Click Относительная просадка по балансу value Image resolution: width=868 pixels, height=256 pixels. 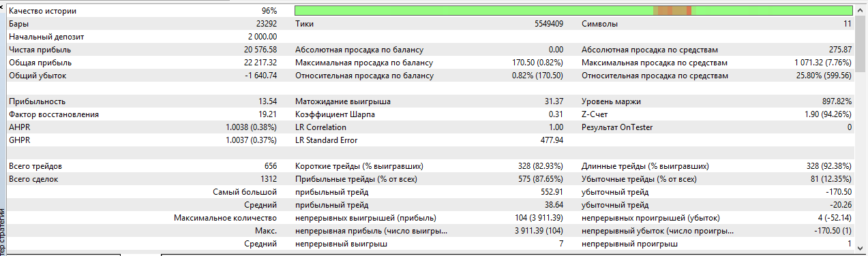click(x=538, y=76)
